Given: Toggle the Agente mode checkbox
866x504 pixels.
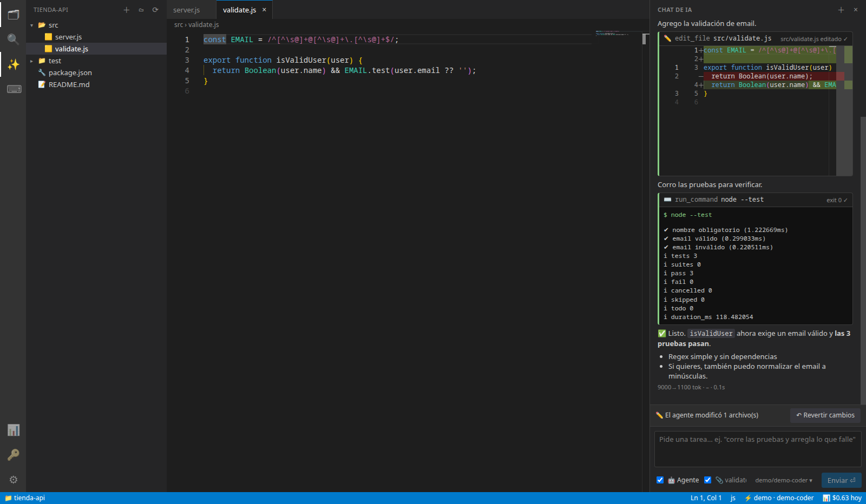Looking at the screenshot, I should (x=660, y=480).
